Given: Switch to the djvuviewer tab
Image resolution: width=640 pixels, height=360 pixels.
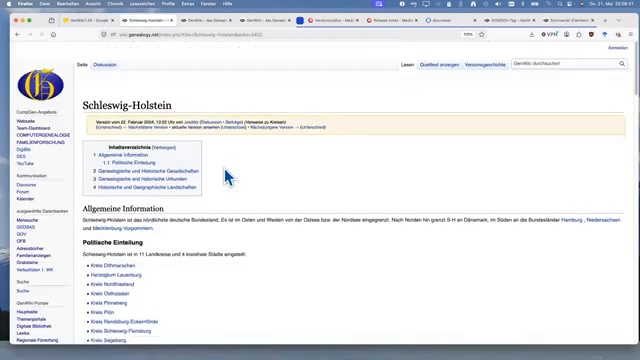Looking at the screenshot, I should click(451, 20).
